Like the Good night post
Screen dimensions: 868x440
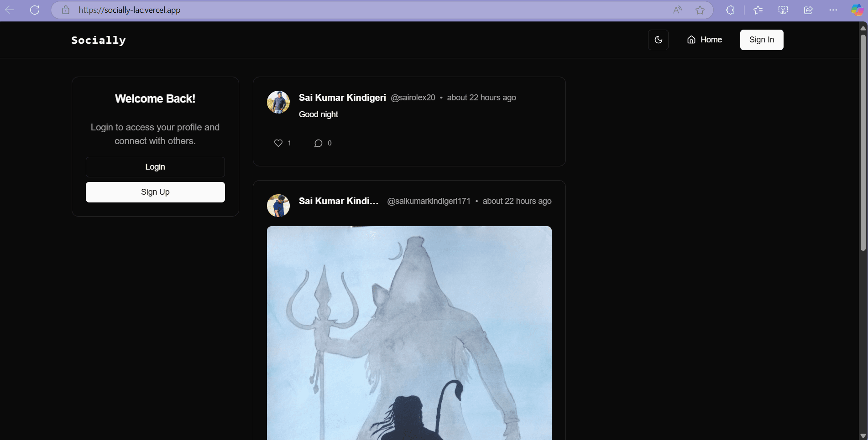(278, 143)
